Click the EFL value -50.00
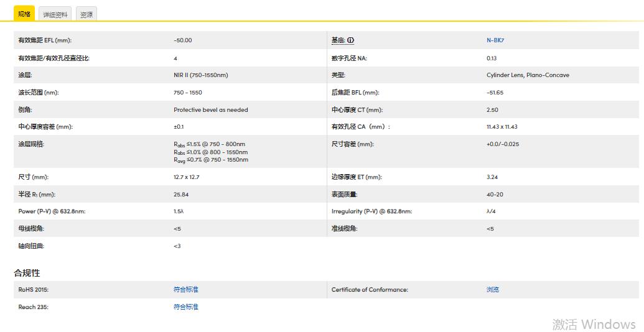The image size is (644, 332). click(x=183, y=40)
